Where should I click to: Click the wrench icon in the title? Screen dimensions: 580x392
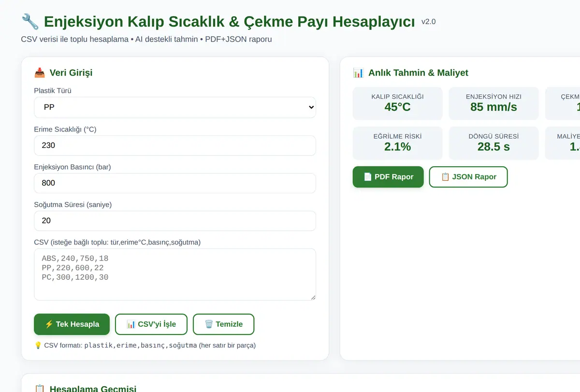30,21
